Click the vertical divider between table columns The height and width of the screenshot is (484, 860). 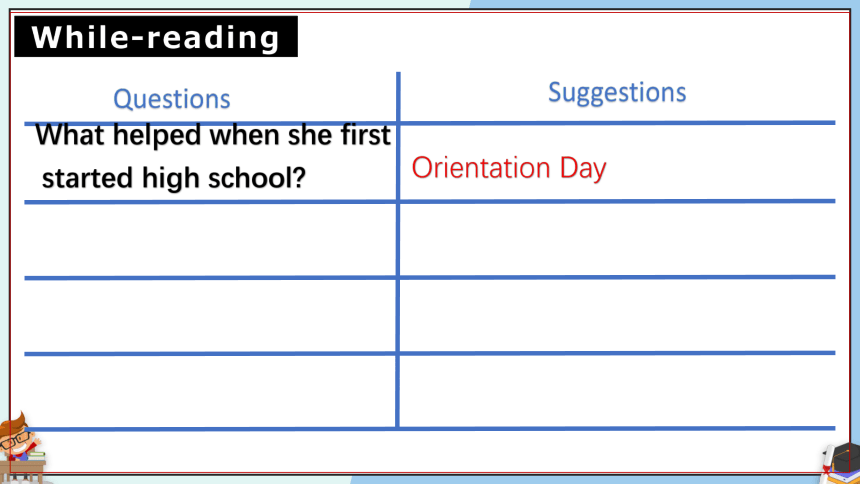coord(398,250)
